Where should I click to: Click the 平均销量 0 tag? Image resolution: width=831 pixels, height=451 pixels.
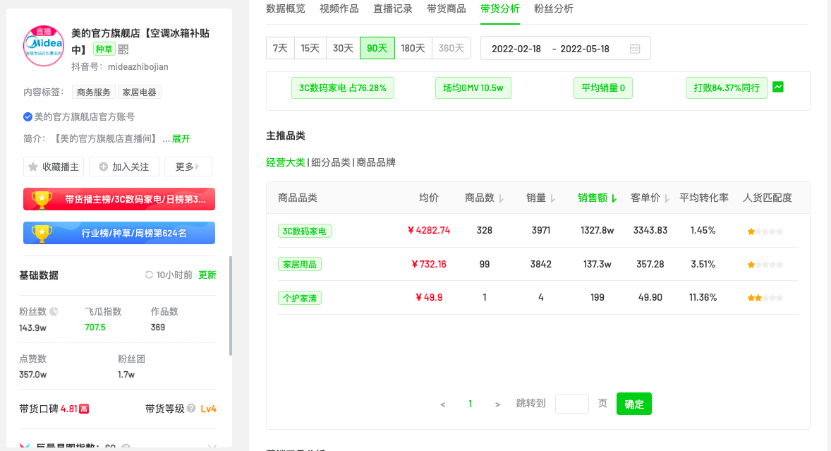(x=603, y=88)
